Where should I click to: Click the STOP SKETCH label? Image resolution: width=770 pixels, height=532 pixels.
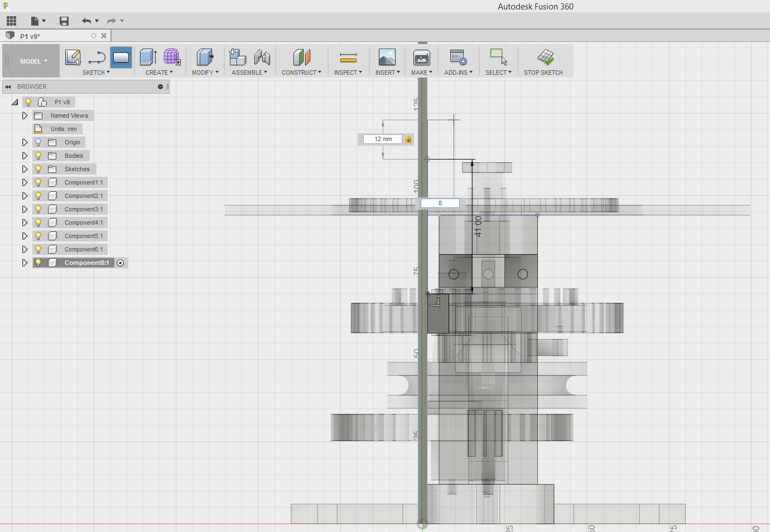click(543, 72)
